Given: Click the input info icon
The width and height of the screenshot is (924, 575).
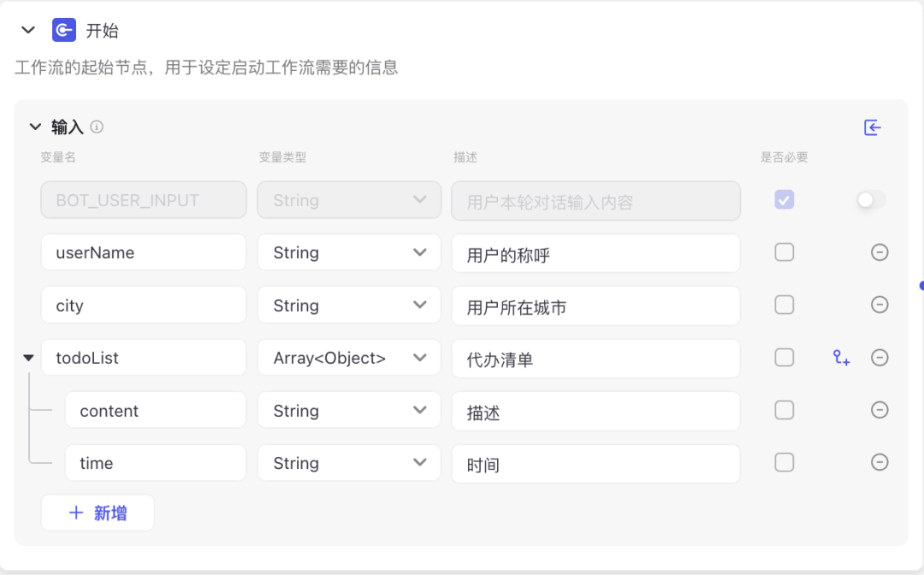Looking at the screenshot, I should pyautogui.click(x=97, y=127).
